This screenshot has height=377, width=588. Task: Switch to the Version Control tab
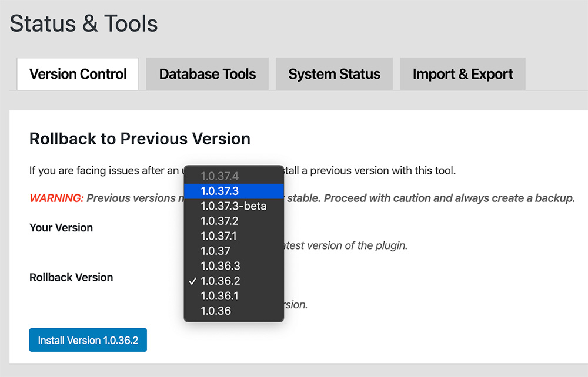pyautogui.click(x=78, y=74)
